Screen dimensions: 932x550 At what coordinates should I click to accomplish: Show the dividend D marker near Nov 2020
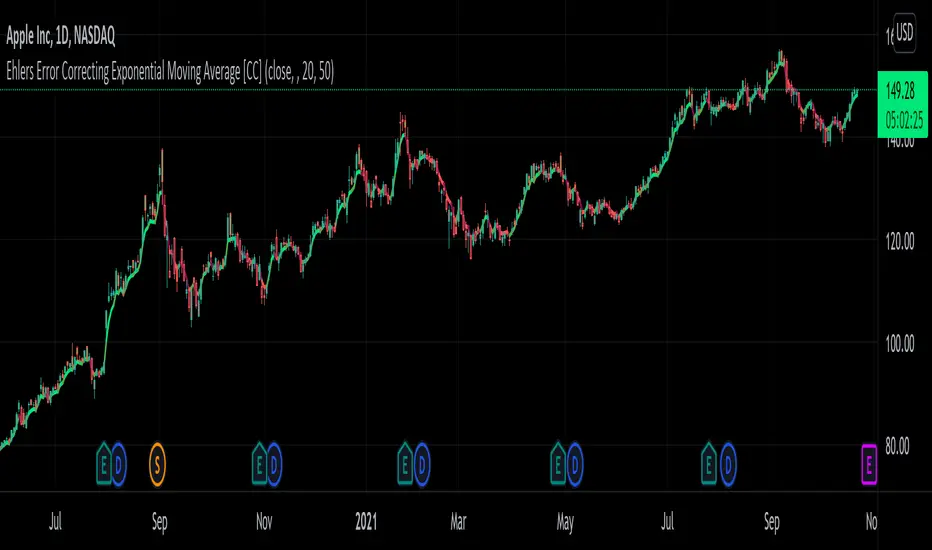(x=273, y=464)
